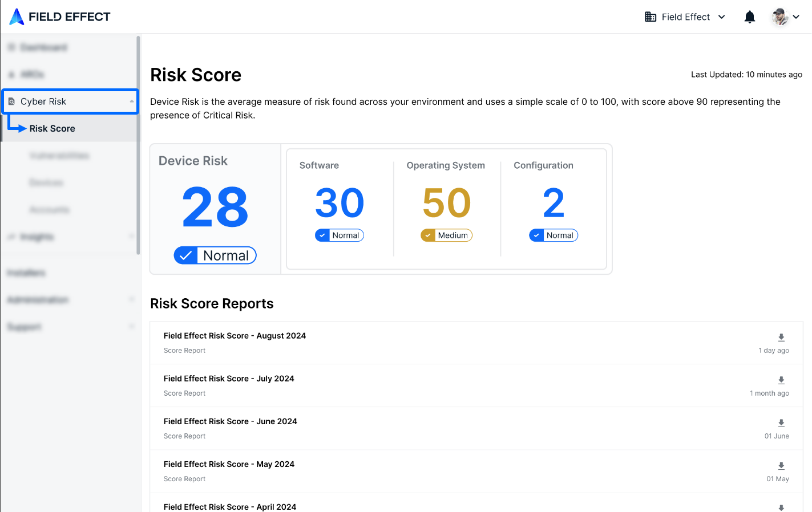Click the '01 May' timestamp
This screenshot has height=512, width=812.
[778, 479]
